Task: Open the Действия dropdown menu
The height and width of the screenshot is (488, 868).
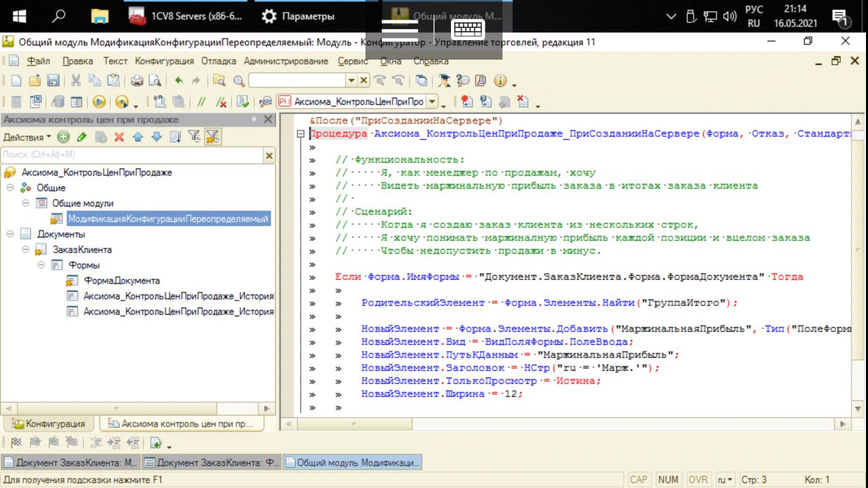Action: tap(27, 137)
